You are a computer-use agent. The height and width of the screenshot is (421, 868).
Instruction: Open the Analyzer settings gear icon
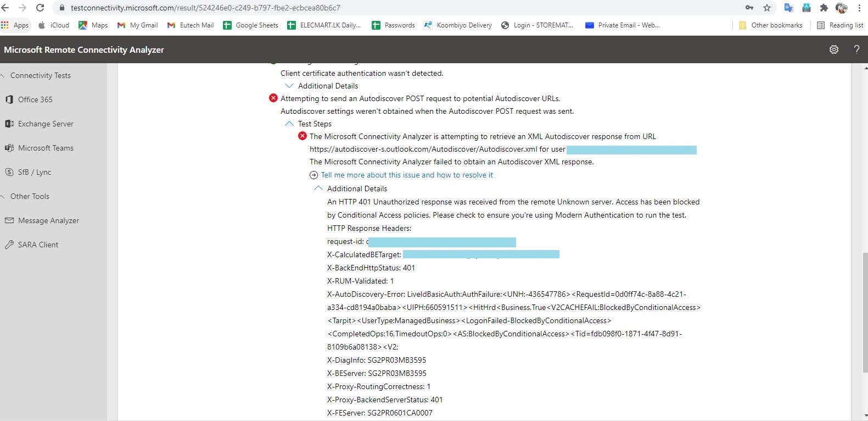834,49
